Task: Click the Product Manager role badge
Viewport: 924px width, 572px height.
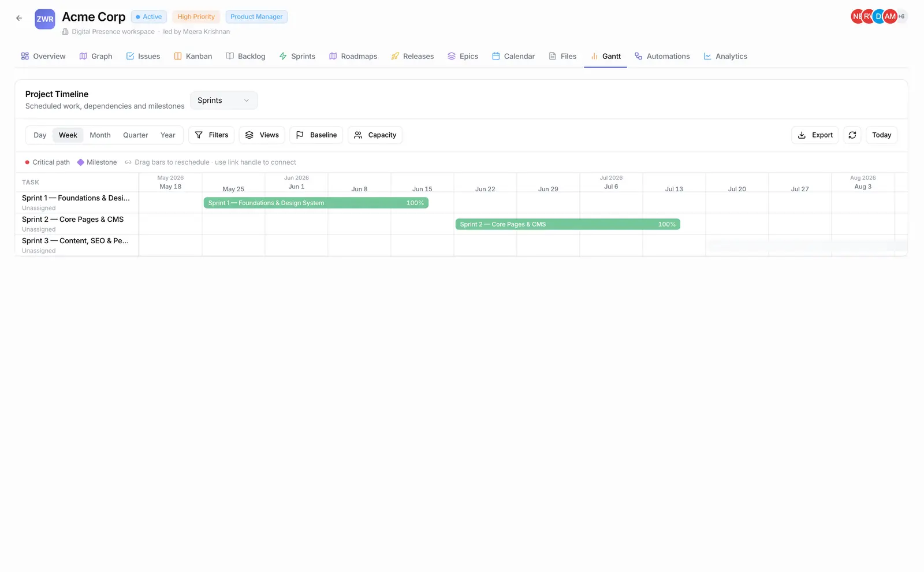Action: (256, 17)
